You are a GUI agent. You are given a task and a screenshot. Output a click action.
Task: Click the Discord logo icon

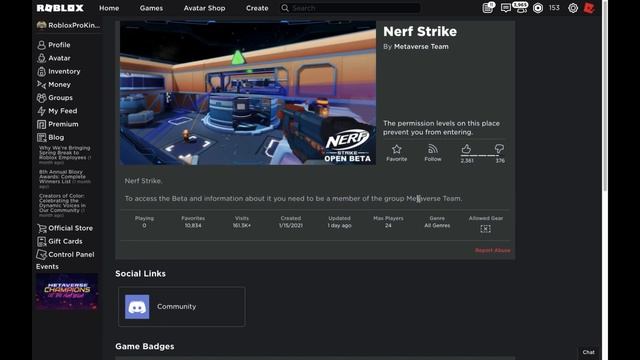click(137, 307)
